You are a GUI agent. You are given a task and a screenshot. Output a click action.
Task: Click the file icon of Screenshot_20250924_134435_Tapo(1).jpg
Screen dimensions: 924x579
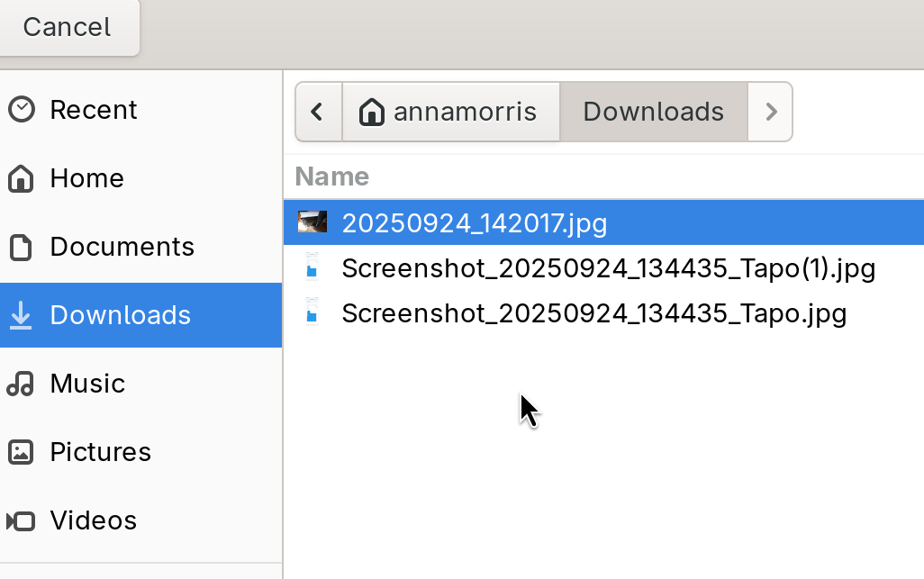[312, 268]
